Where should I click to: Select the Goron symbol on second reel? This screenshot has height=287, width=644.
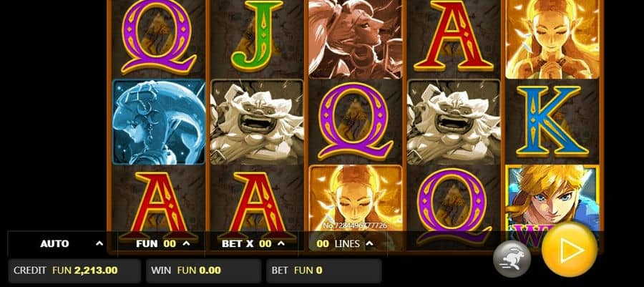[257, 122]
